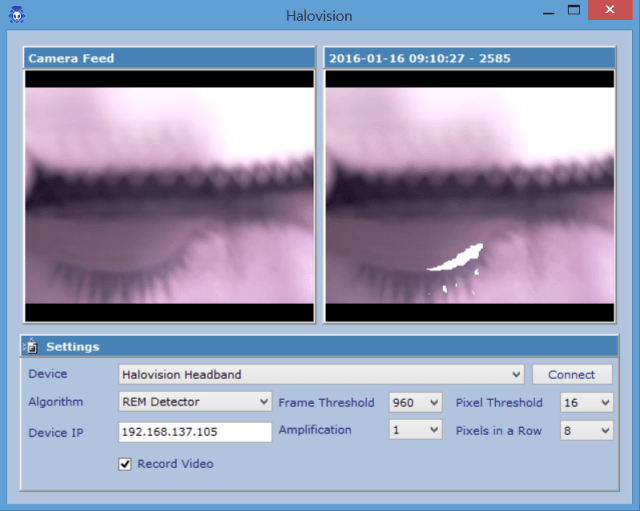Viewport: 640px width, 511px height.
Task: Click the Halovision app icon in title bar
Action: (16, 15)
